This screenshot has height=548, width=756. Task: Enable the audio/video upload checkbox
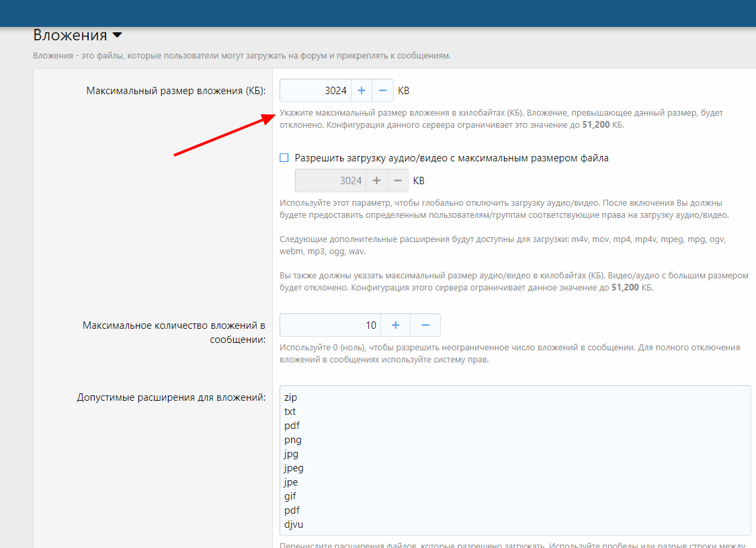(284, 158)
